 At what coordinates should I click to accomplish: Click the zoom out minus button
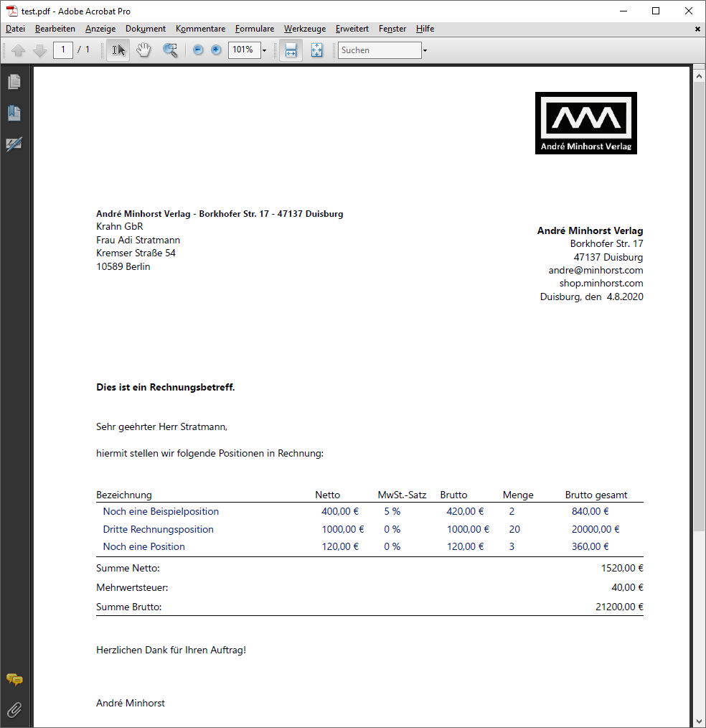(x=198, y=50)
